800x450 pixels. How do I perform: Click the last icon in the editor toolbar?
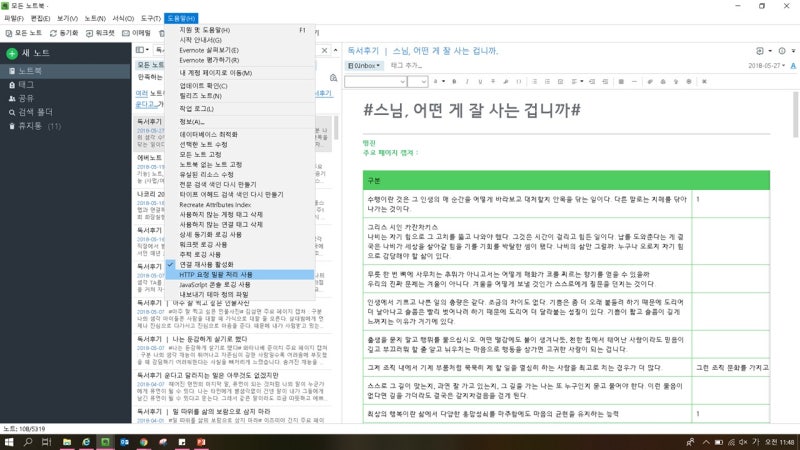(705, 82)
